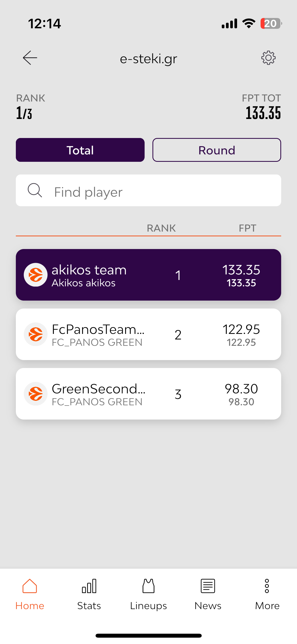Open the More dots menu
This screenshot has height=644, width=297.
267,586
